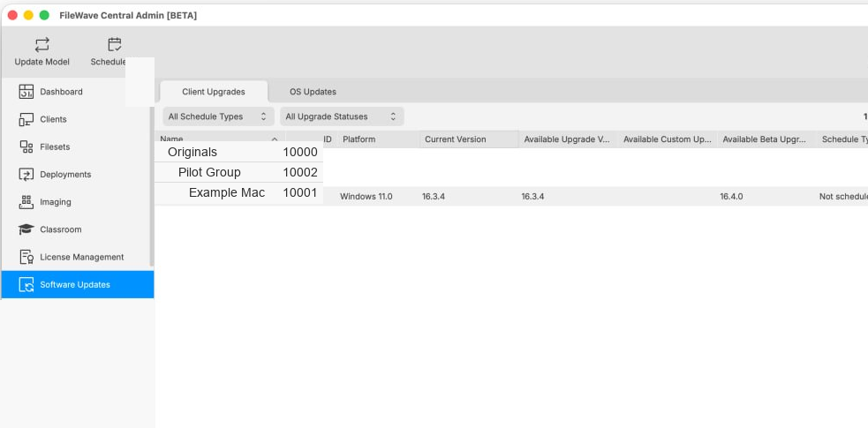This screenshot has width=868, height=428.
Task: Open the Dashboard sidebar icon
Action: [26, 92]
